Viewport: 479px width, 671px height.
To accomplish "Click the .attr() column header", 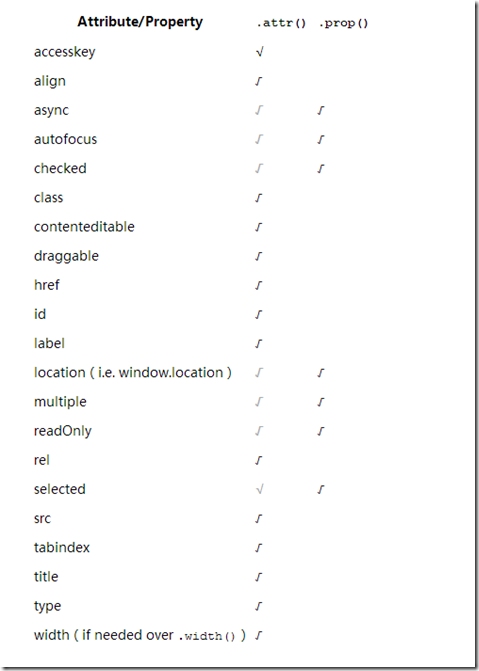I will 281,23.
